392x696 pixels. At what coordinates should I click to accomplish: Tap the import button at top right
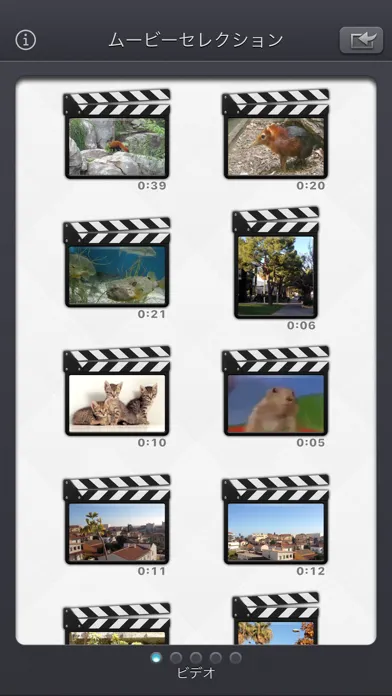pyautogui.click(x=361, y=40)
